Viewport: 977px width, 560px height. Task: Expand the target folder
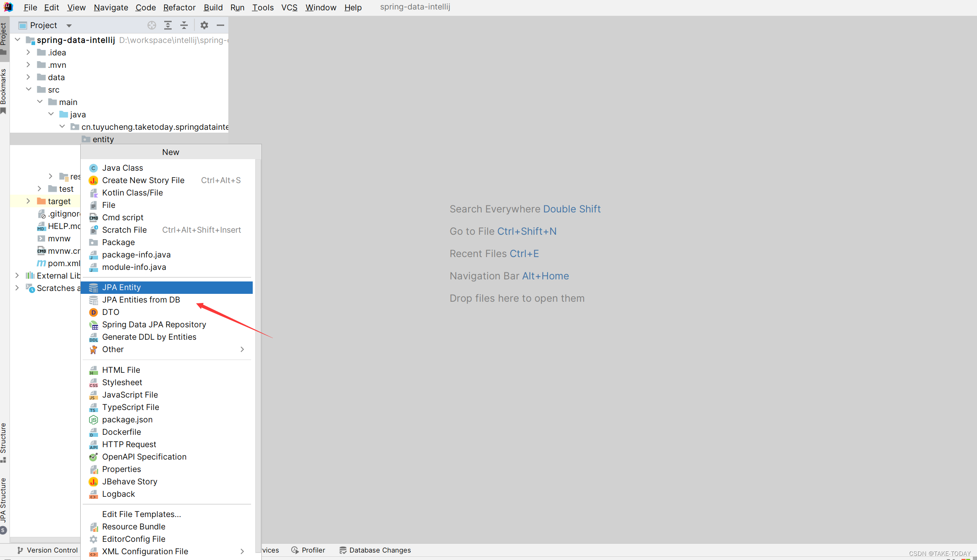[x=28, y=201]
